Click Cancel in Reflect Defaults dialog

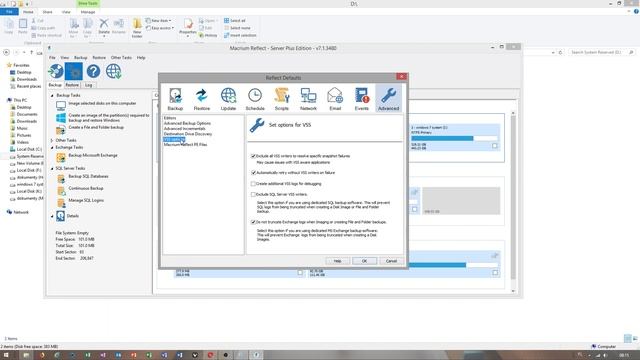pyautogui.click(x=391, y=261)
